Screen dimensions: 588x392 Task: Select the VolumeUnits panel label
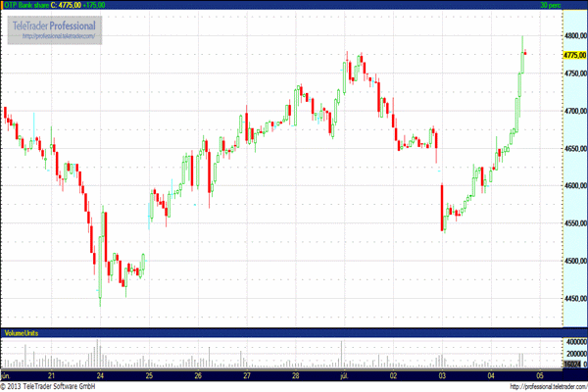pos(22,333)
